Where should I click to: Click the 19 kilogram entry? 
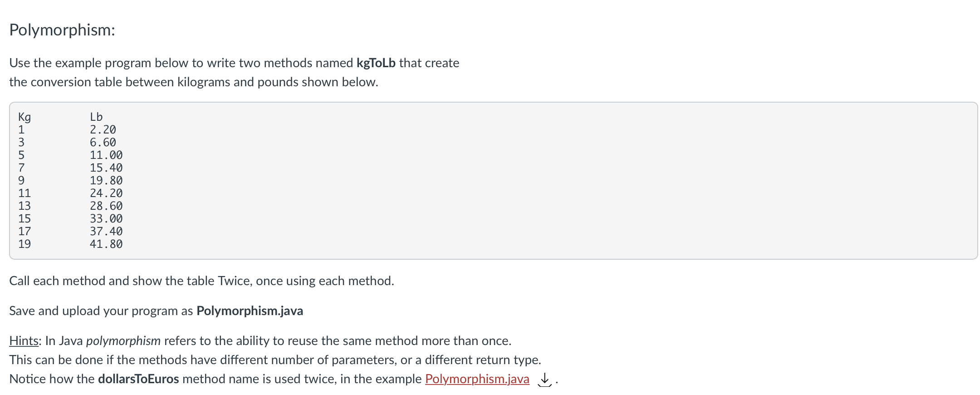coord(24,244)
